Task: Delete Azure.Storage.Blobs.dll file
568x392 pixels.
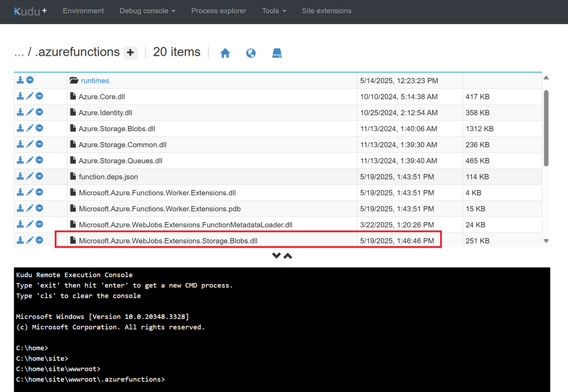Action: (x=39, y=128)
